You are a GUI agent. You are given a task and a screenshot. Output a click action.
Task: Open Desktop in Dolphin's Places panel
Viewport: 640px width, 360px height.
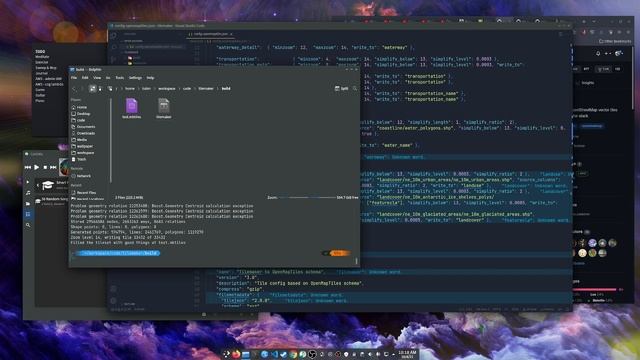point(81,114)
